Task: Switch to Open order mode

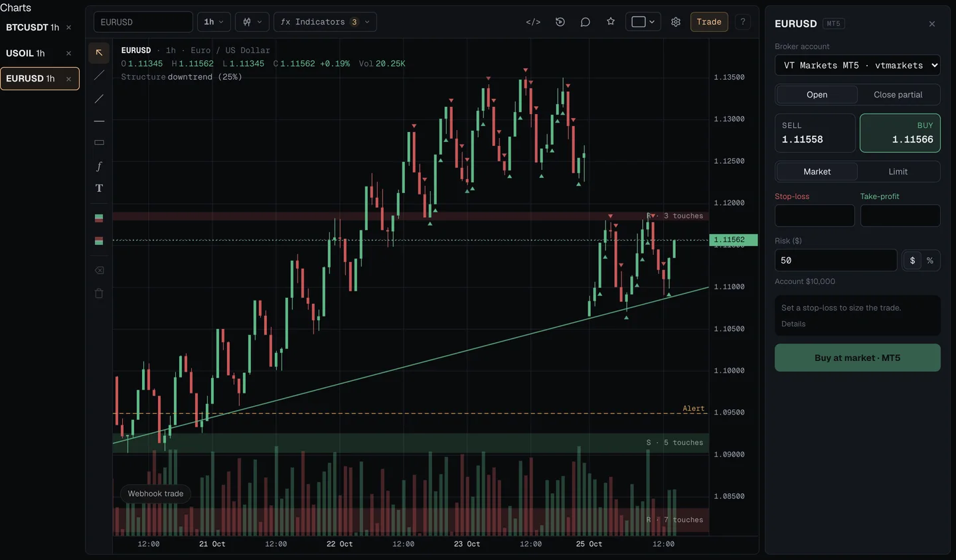Action: tap(817, 95)
